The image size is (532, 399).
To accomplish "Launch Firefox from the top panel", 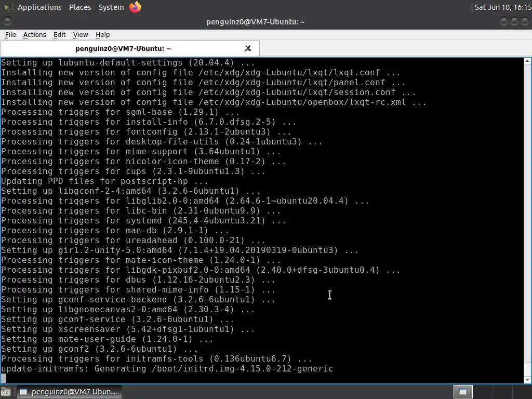I will point(135,7).
